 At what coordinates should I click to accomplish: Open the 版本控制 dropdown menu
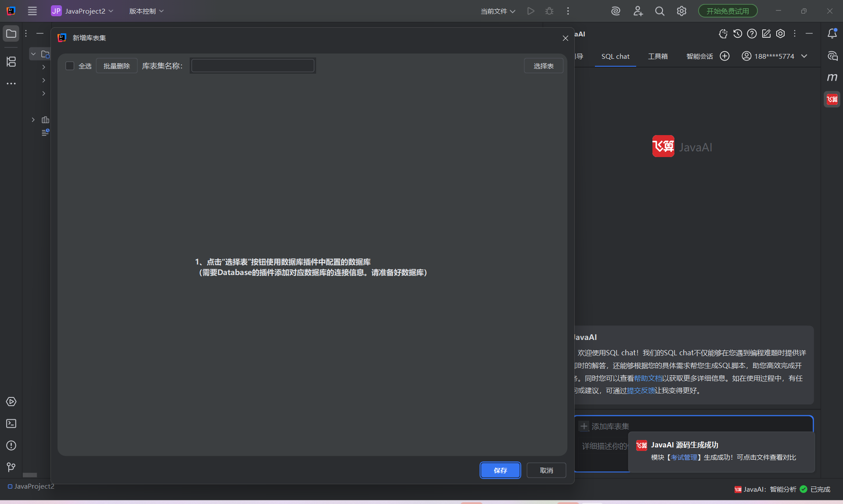[146, 11]
